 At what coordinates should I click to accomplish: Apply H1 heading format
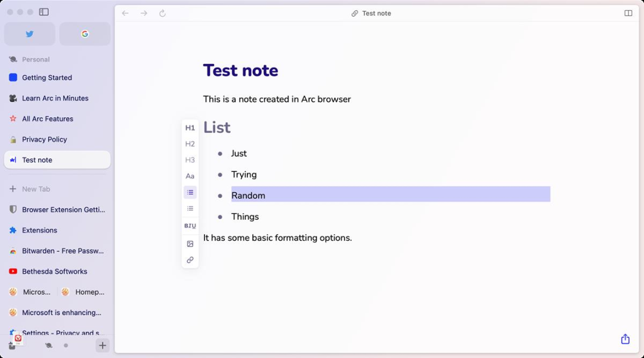tap(190, 128)
